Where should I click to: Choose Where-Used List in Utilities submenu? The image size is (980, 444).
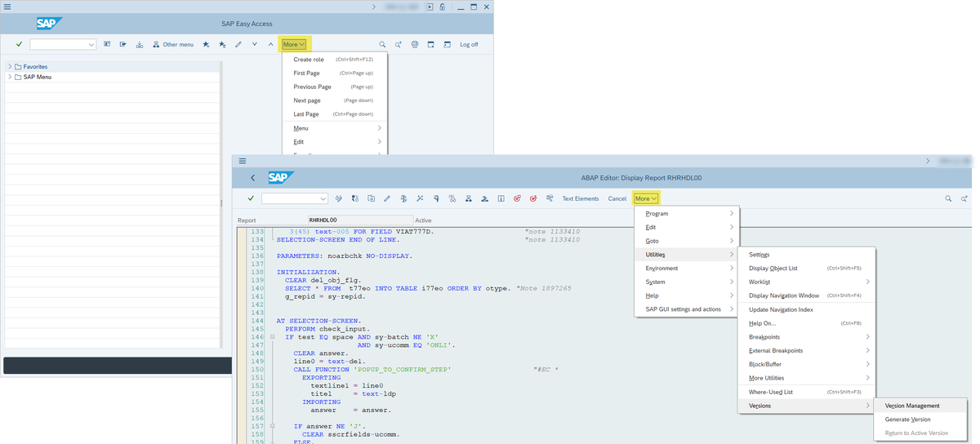click(x=807, y=392)
